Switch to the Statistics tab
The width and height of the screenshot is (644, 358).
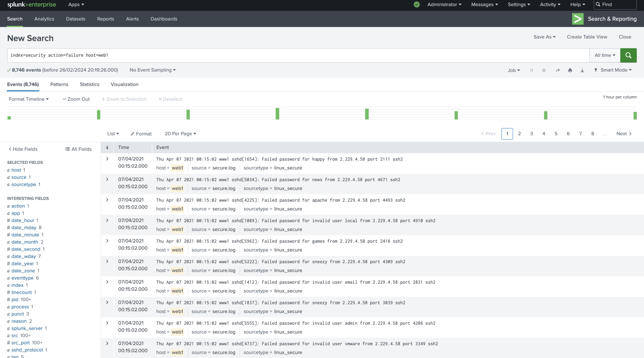(89, 84)
